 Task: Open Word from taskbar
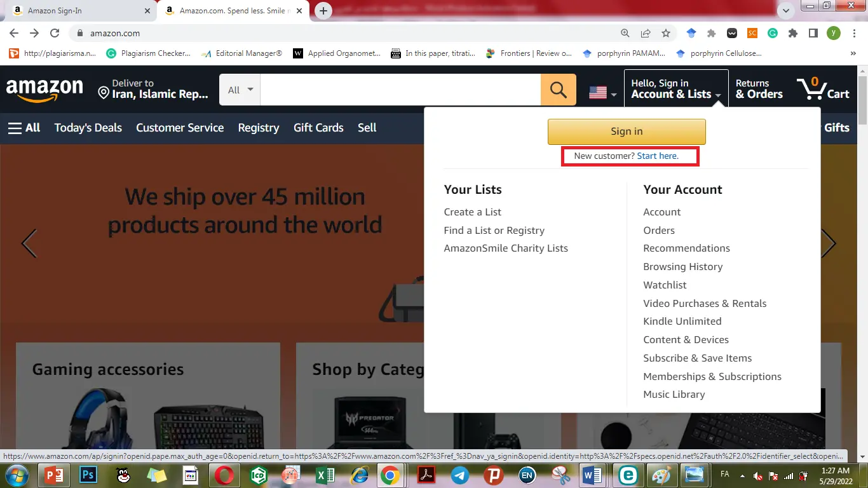pos(592,475)
